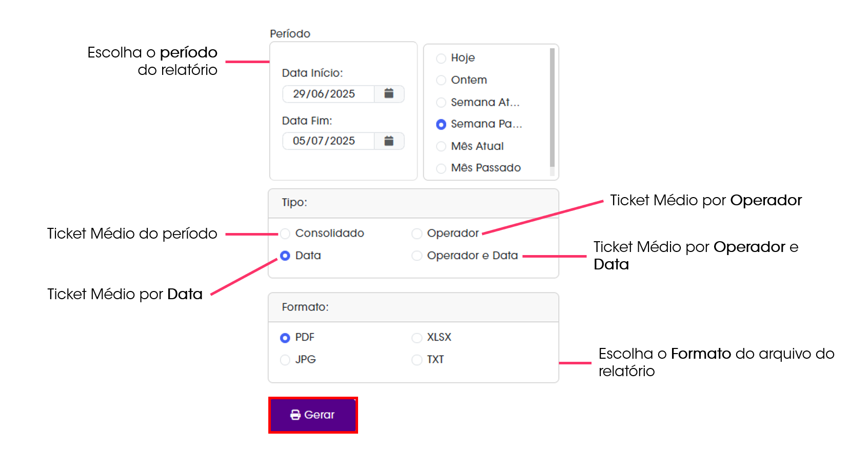Image resolution: width=868 pixels, height=467 pixels.
Task: Click the period list scrollbar
Action: (x=553, y=108)
